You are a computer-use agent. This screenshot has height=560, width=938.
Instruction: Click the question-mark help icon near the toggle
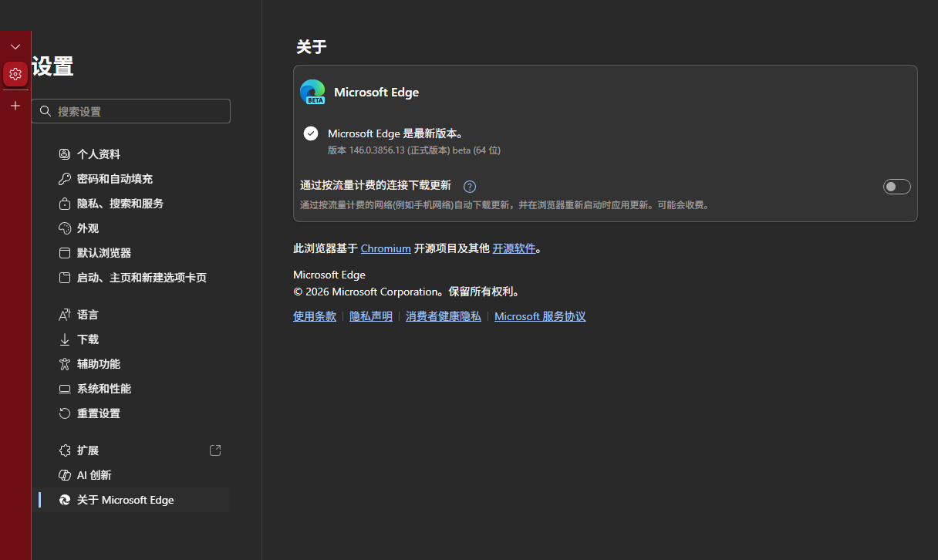(470, 186)
